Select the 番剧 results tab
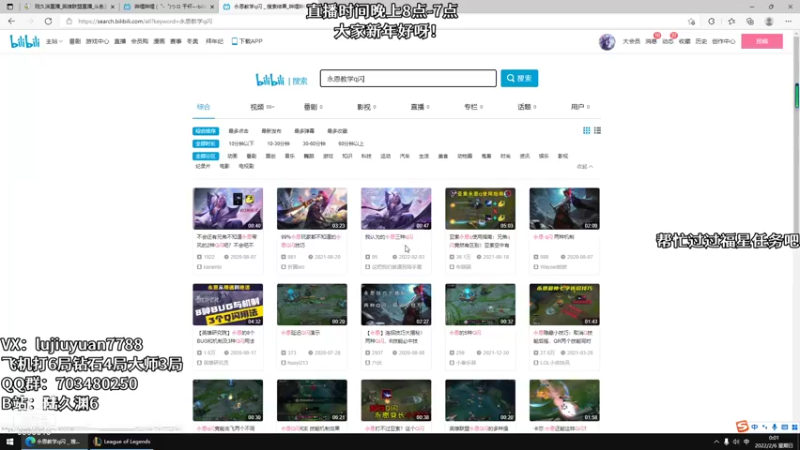 pyautogui.click(x=313, y=107)
